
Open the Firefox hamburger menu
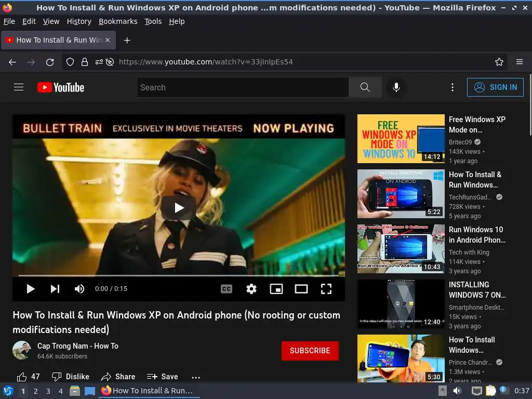click(520, 62)
